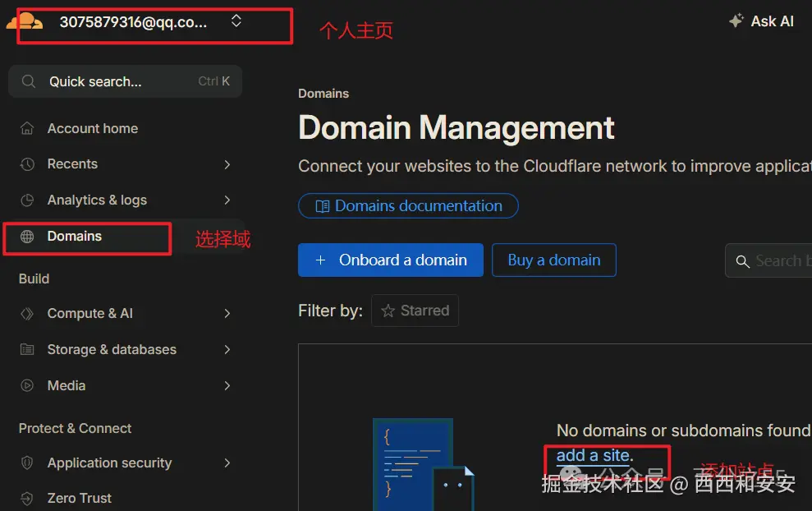Open Zero Trust
The height and width of the screenshot is (511, 812).
click(80, 498)
